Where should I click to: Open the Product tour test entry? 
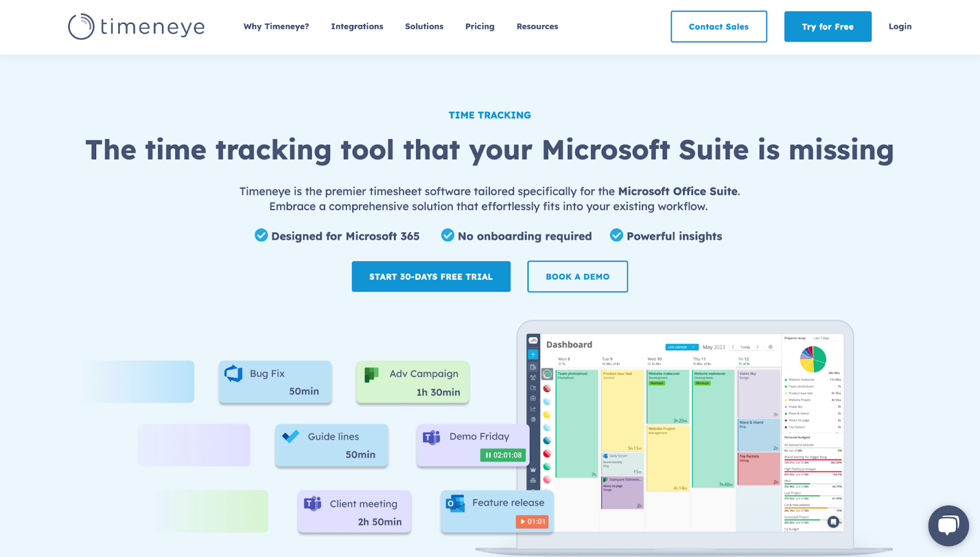(622, 411)
